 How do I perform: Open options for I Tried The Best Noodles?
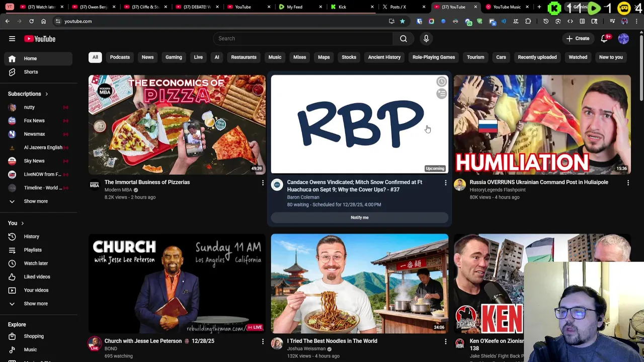(x=445, y=342)
